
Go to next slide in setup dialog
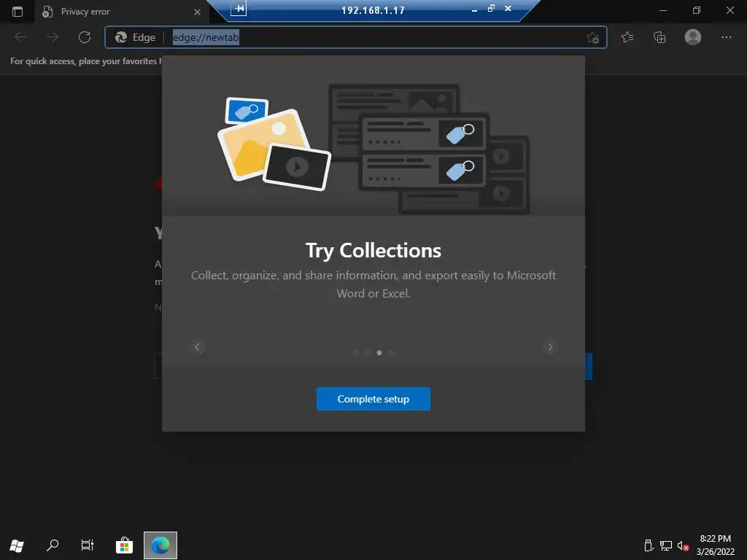point(550,347)
